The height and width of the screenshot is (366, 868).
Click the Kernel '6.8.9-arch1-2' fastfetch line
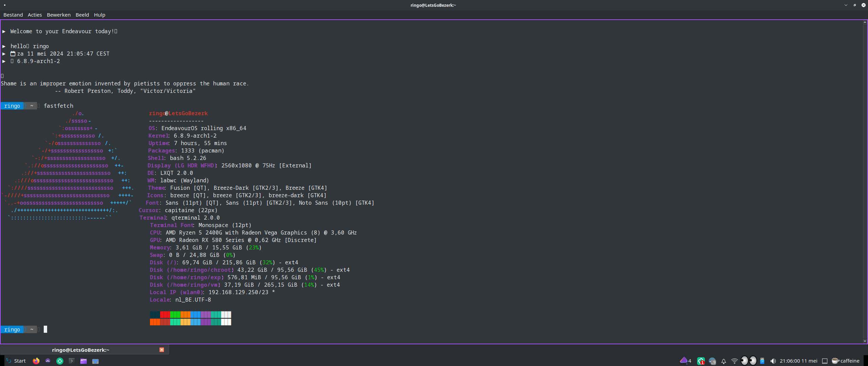click(x=182, y=136)
